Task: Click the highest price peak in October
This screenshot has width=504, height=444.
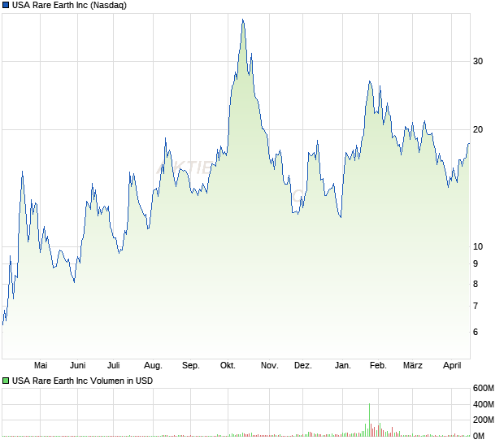Action: point(242,20)
